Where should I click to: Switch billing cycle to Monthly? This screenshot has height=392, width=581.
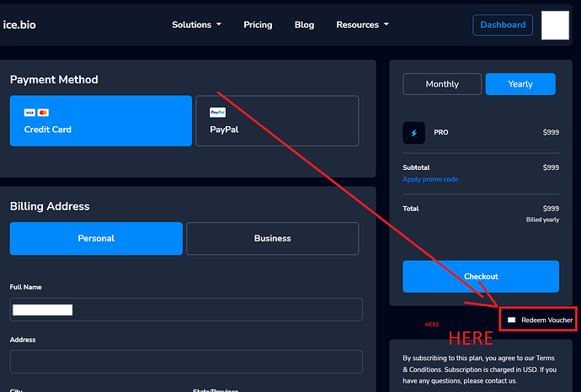click(442, 84)
